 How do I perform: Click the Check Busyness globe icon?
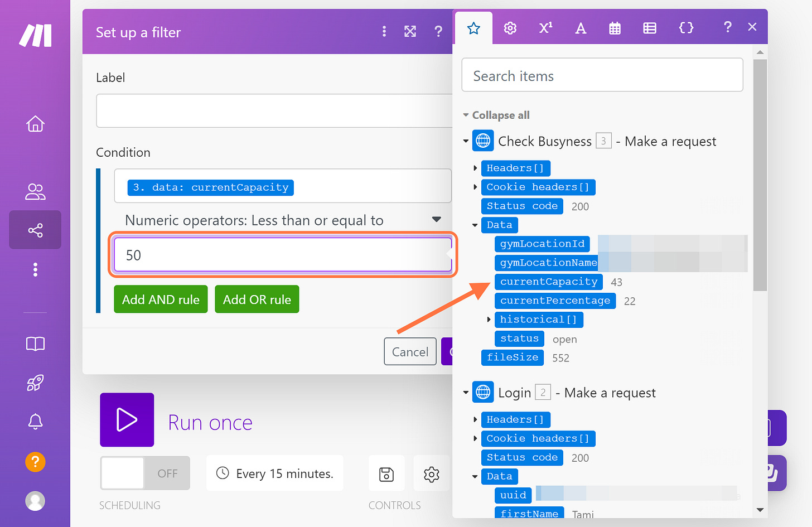point(483,141)
